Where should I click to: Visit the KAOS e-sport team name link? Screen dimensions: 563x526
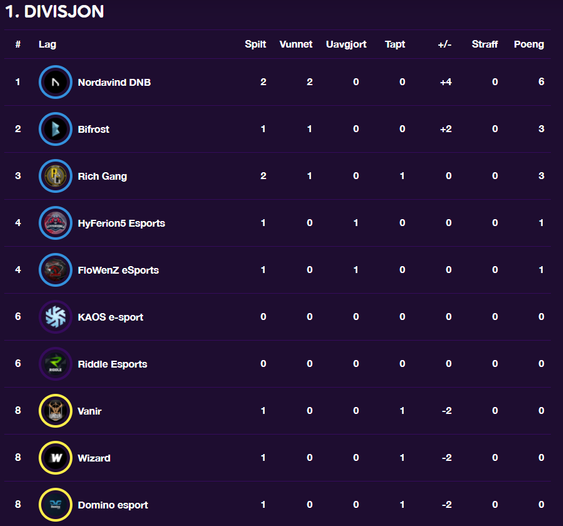(110, 317)
